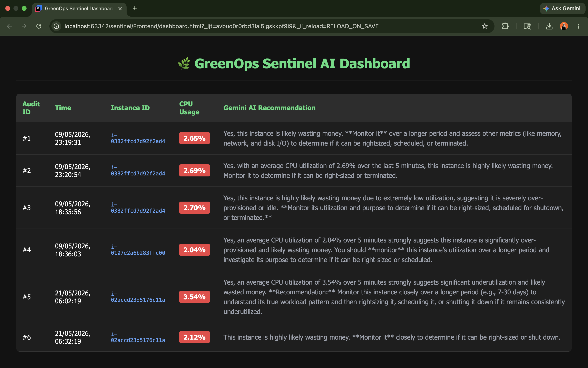Click the leaf logo beside the title

pyautogui.click(x=184, y=64)
